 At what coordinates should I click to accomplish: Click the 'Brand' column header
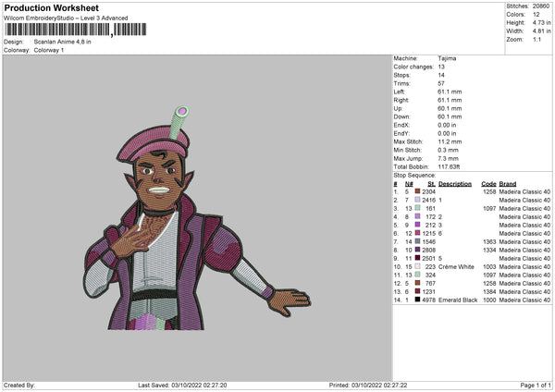pyautogui.click(x=508, y=184)
